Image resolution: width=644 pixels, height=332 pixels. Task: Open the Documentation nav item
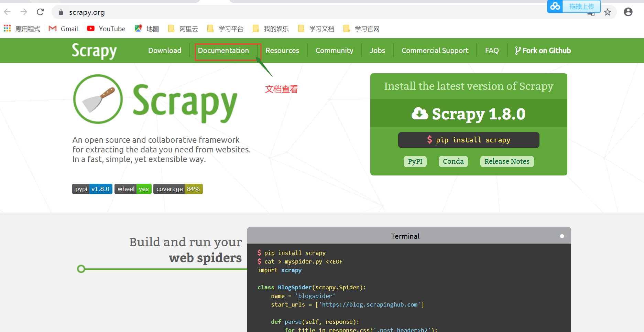coord(223,51)
